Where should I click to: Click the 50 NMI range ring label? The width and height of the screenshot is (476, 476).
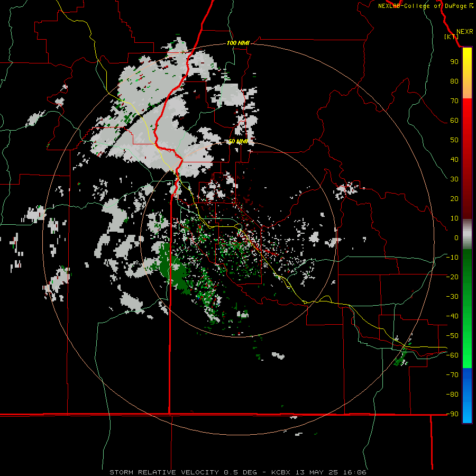[x=238, y=141]
